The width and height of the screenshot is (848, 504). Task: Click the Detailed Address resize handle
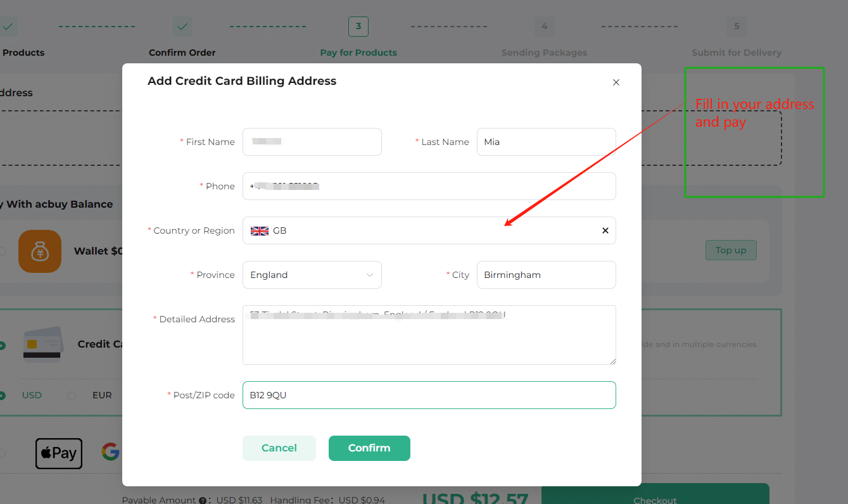pos(612,360)
